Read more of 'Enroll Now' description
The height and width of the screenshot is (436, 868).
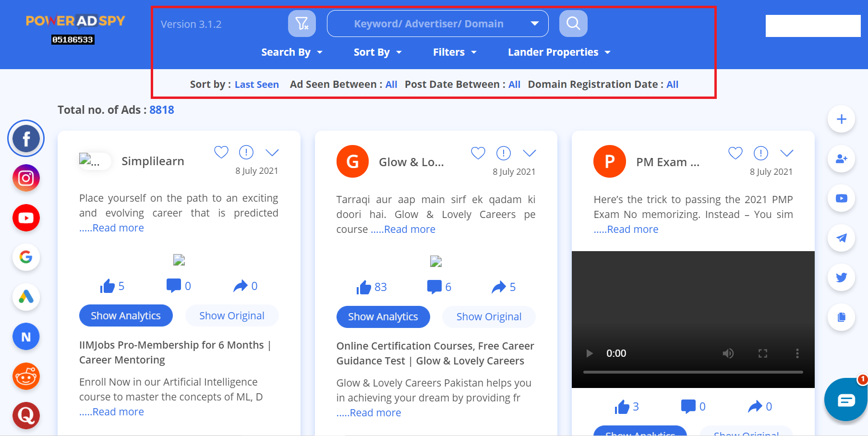click(112, 412)
